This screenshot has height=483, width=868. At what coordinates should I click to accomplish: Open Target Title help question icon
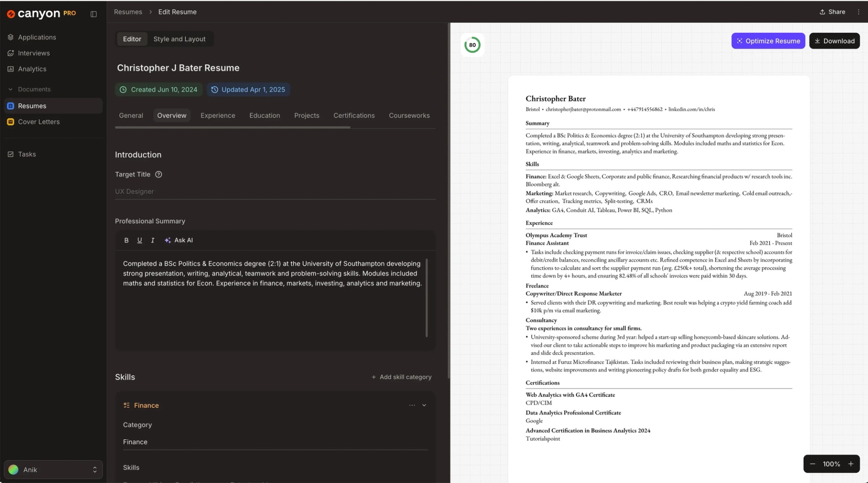pos(159,174)
